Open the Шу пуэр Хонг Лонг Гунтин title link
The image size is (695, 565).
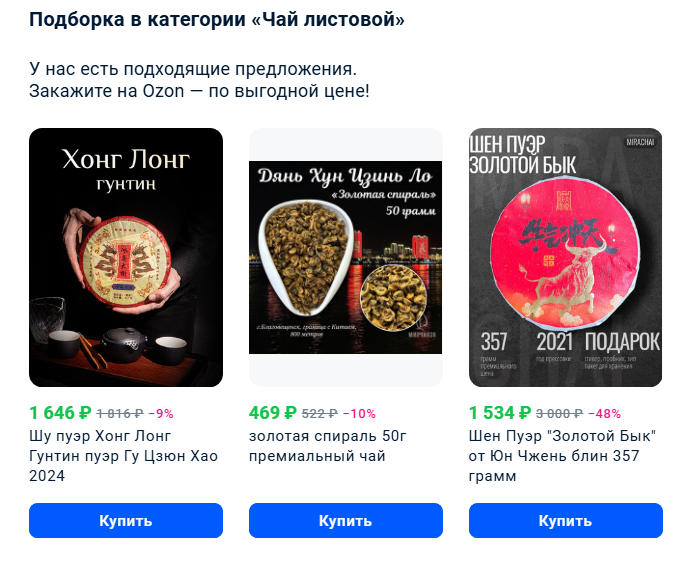tap(124, 456)
